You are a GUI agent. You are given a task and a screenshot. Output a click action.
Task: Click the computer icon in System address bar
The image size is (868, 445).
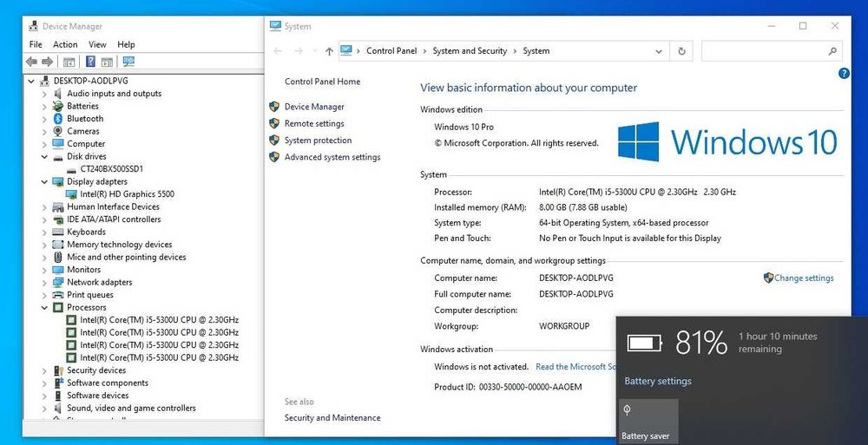[x=346, y=51]
